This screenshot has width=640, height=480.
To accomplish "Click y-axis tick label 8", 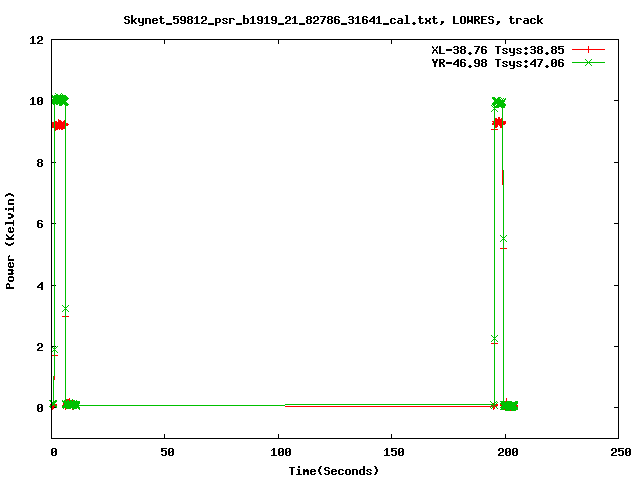I will pyautogui.click(x=40, y=163).
